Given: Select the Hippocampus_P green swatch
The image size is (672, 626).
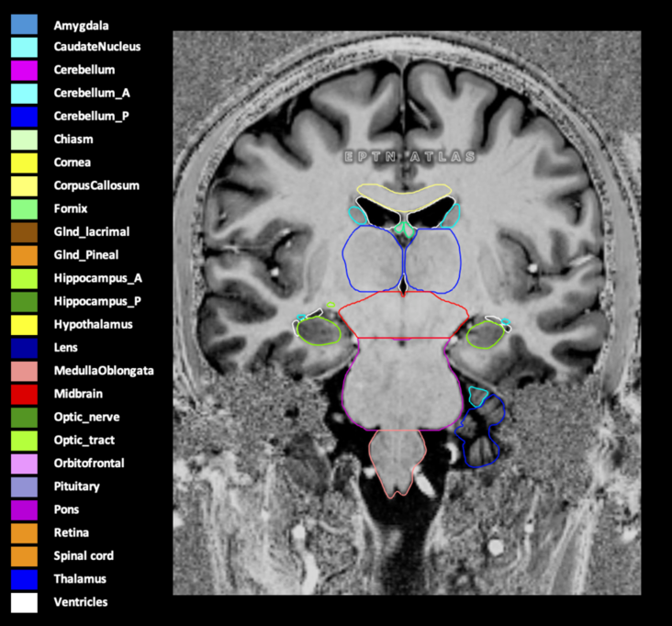Looking at the screenshot, I should click(x=24, y=302).
